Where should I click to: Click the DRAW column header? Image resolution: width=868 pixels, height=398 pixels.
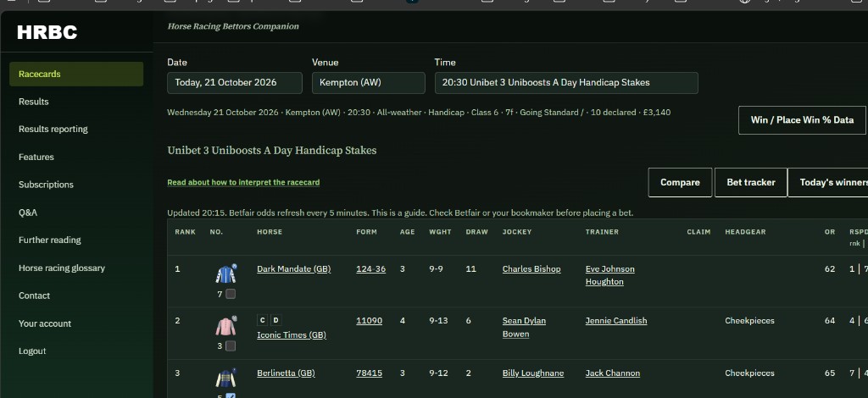477,232
